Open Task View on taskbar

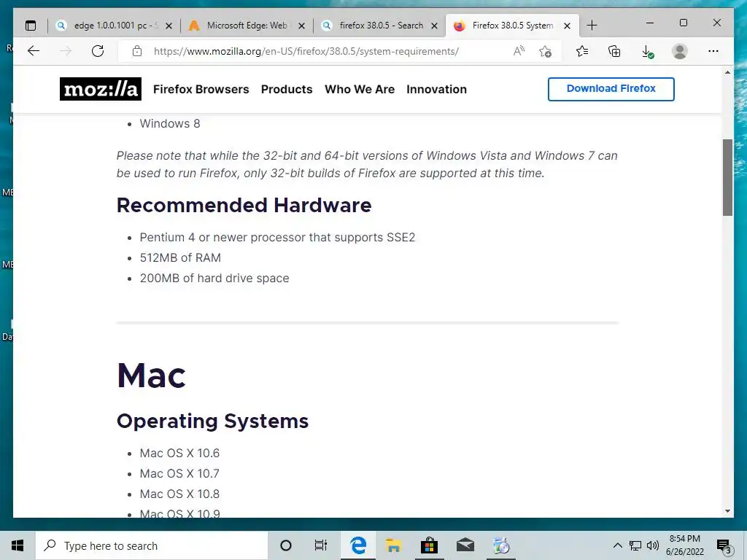[x=321, y=545]
